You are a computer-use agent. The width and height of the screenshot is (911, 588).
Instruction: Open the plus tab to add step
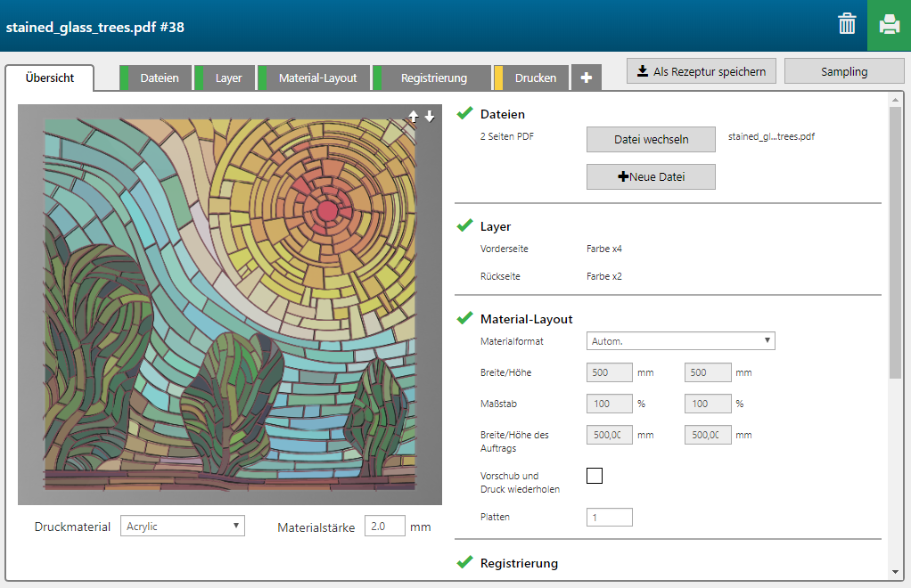[586, 78]
